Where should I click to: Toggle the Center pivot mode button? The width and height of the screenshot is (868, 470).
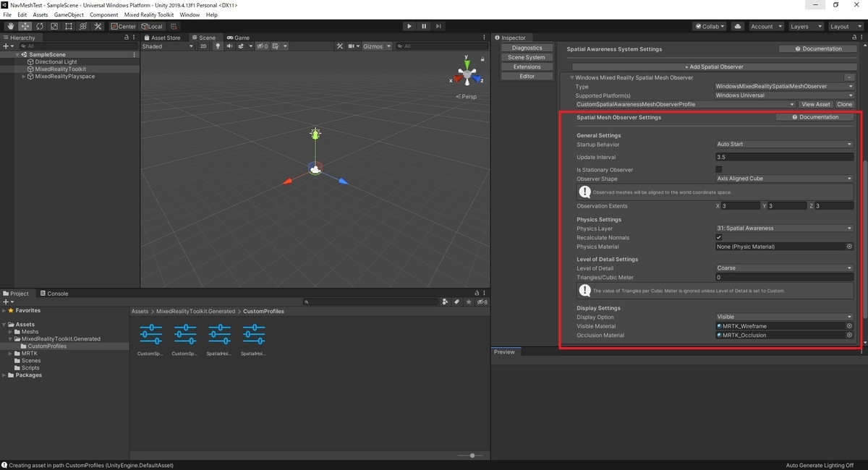click(x=124, y=26)
